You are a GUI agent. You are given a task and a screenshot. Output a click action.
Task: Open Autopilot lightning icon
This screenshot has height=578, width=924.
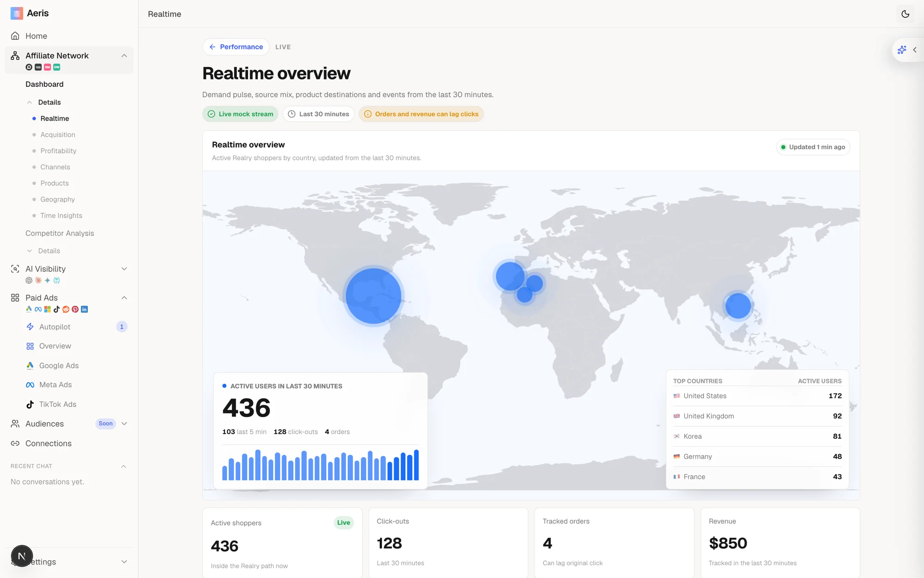30,327
